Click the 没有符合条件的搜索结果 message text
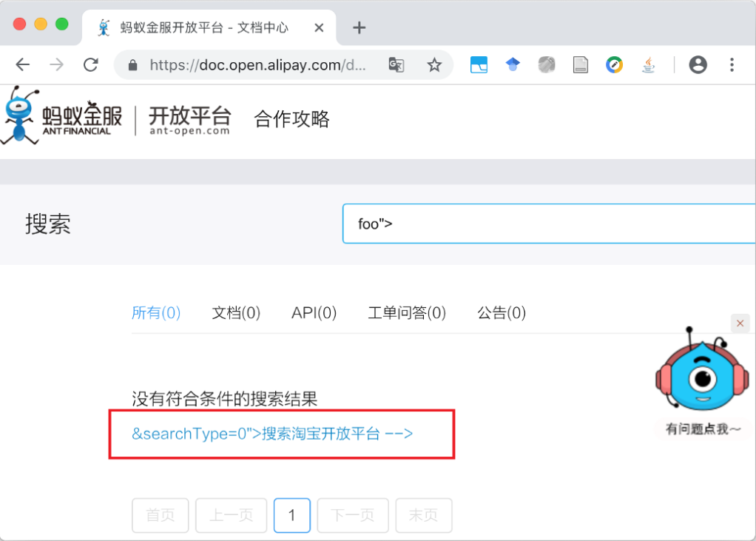Image resolution: width=756 pixels, height=541 pixels. [225, 399]
